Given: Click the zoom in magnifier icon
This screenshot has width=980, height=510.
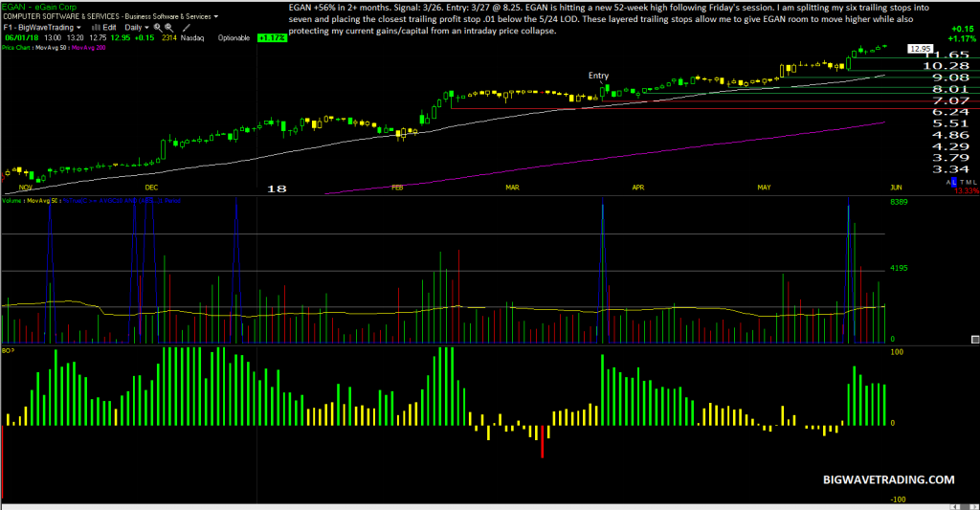Looking at the screenshot, I should (x=158, y=28).
